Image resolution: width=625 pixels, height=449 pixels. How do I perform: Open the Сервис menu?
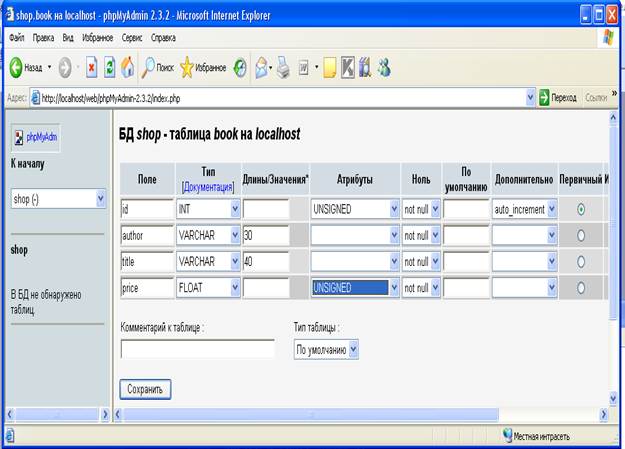coord(132,38)
